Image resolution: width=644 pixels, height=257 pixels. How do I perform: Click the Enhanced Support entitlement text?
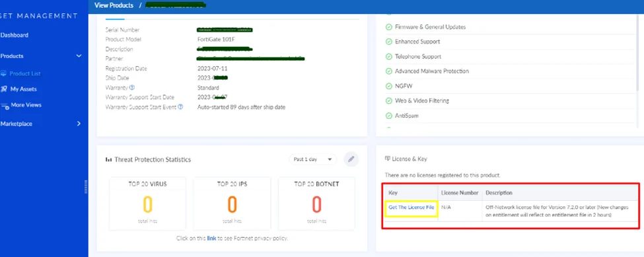(x=417, y=42)
